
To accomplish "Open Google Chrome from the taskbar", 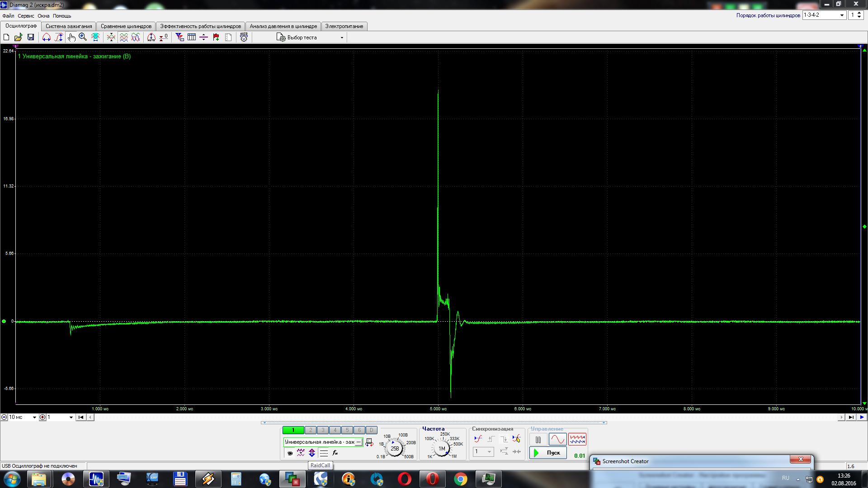I will pos(460,479).
